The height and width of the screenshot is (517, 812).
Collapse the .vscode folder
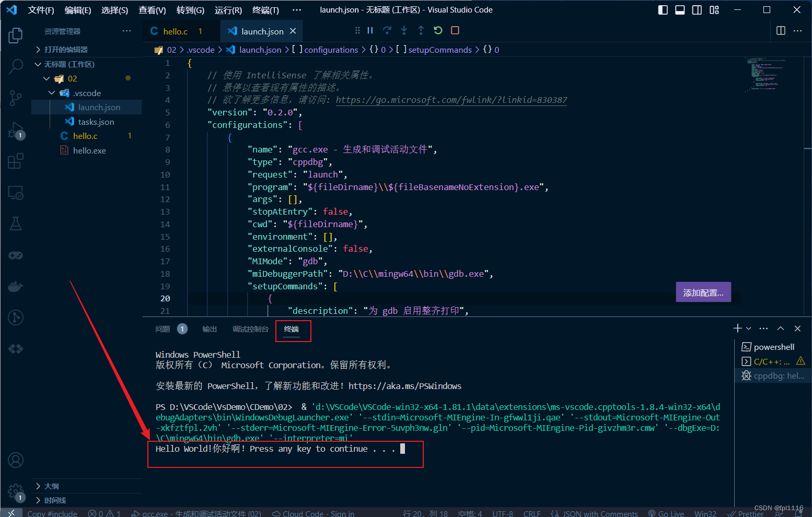coord(86,93)
